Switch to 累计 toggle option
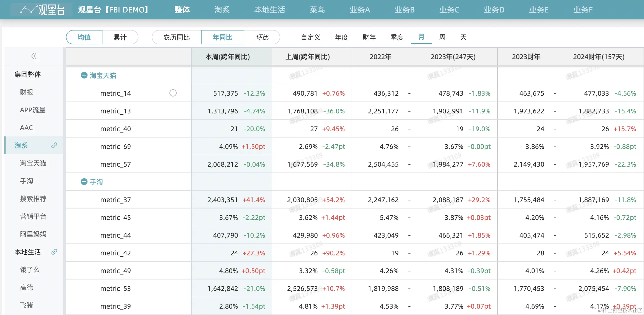 (x=120, y=37)
